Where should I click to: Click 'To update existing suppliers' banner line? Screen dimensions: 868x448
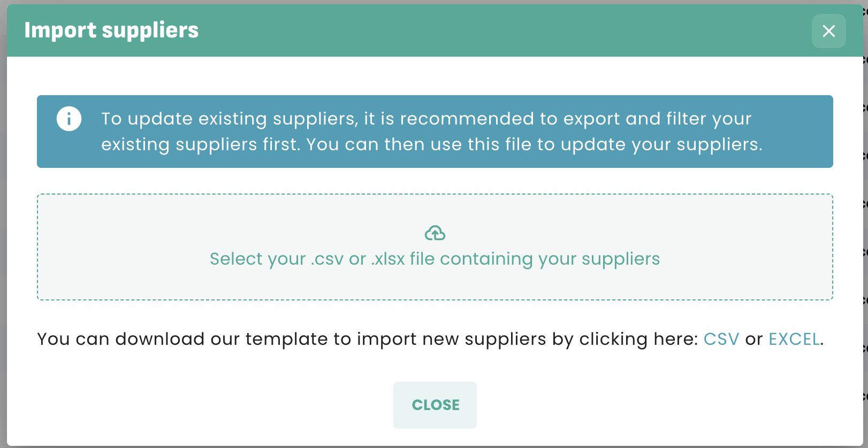[x=426, y=119]
